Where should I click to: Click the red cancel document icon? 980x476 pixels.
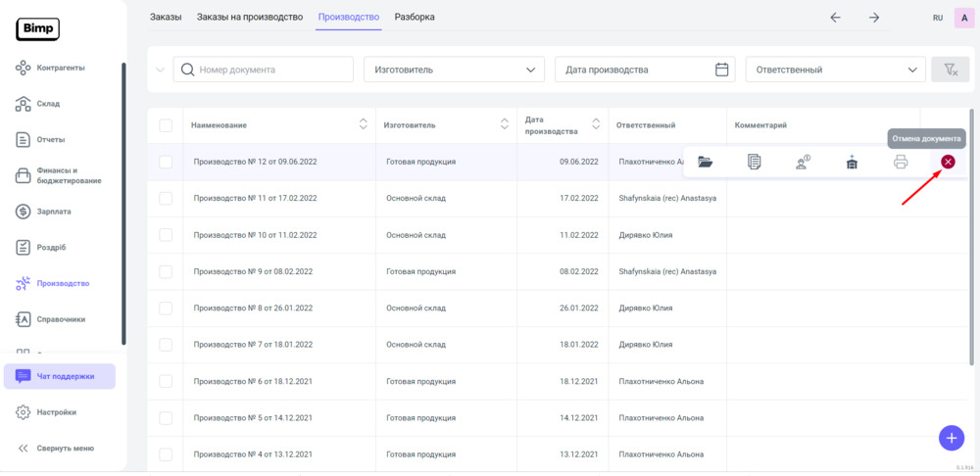[x=948, y=162]
